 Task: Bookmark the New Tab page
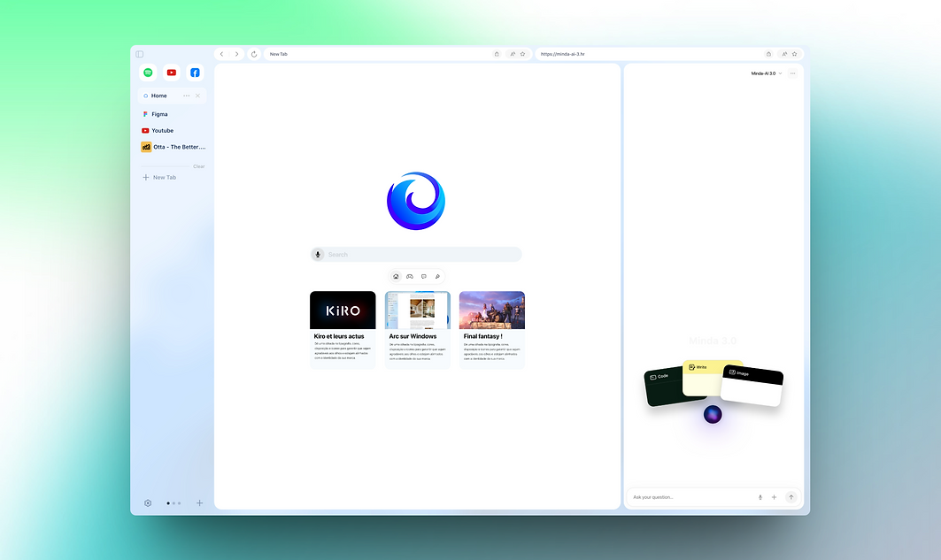pos(522,54)
